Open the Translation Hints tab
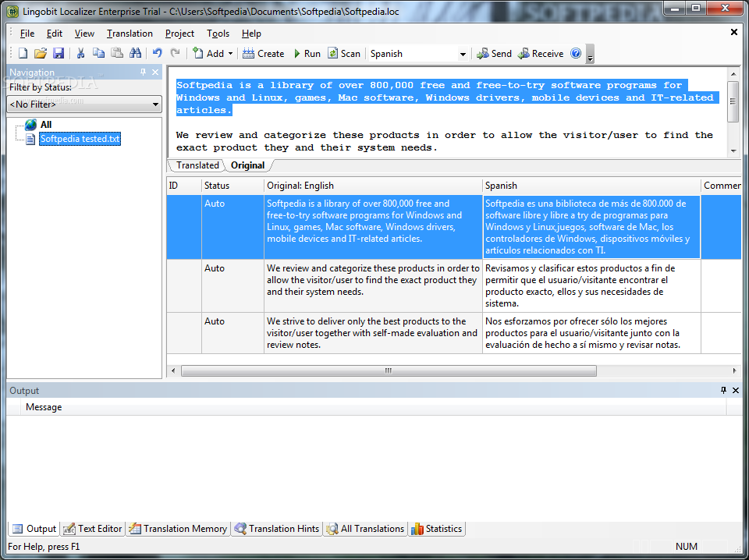 click(276, 529)
